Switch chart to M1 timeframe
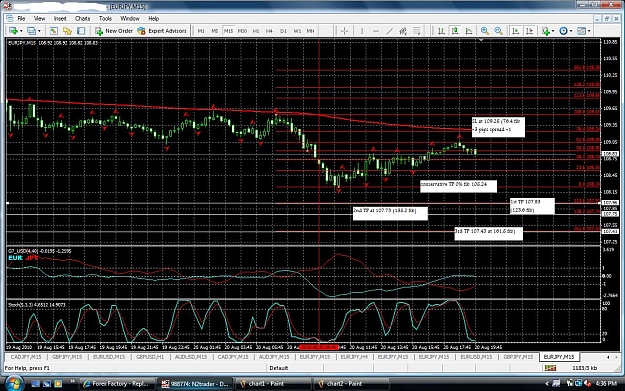The height and width of the screenshot is (391, 625). pos(201,31)
